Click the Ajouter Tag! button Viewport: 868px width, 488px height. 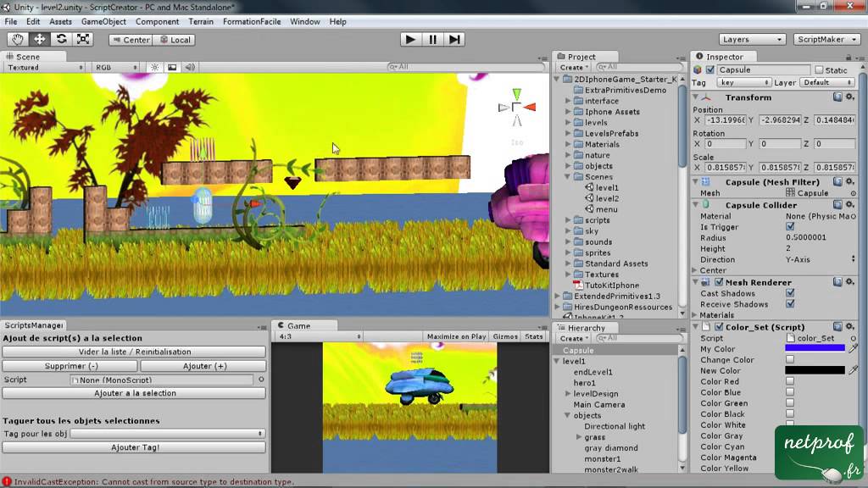click(134, 447)
